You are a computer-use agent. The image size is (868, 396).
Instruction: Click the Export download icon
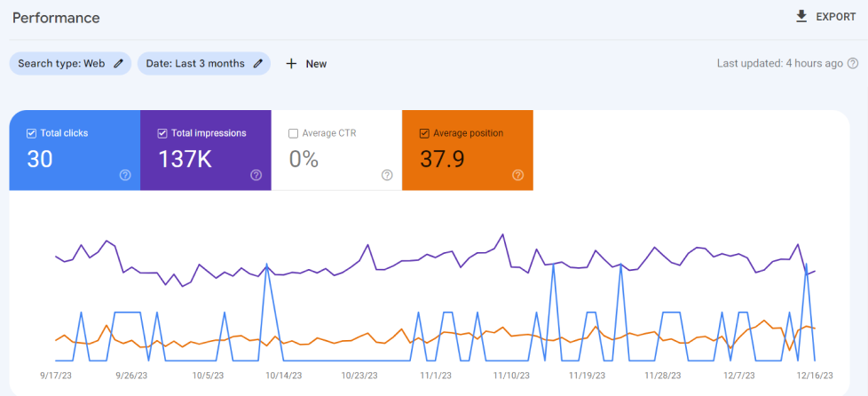[x=801, y=17]
